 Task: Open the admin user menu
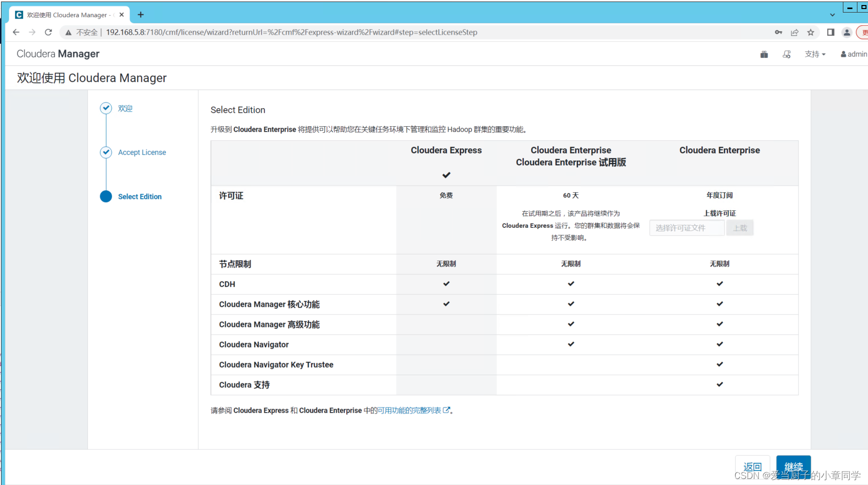tap(854, 54)
